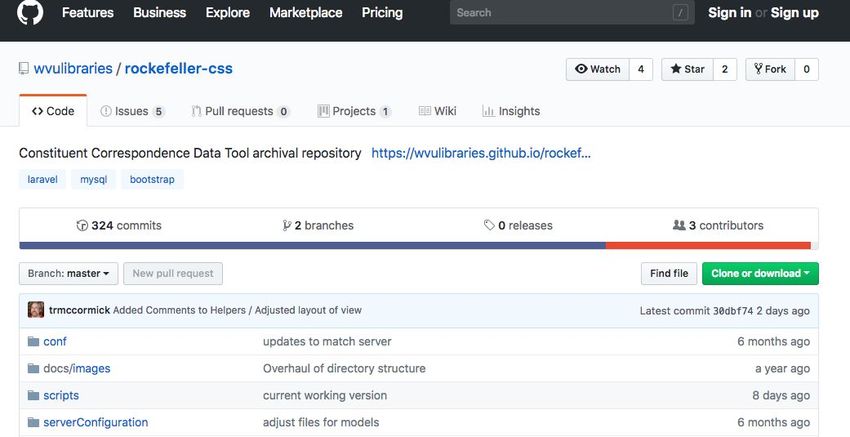Viewport: 850px width, 437px height.
Task: Open 'Overhaul of directory structure' commit message
Action: click(x=344, y=369)
